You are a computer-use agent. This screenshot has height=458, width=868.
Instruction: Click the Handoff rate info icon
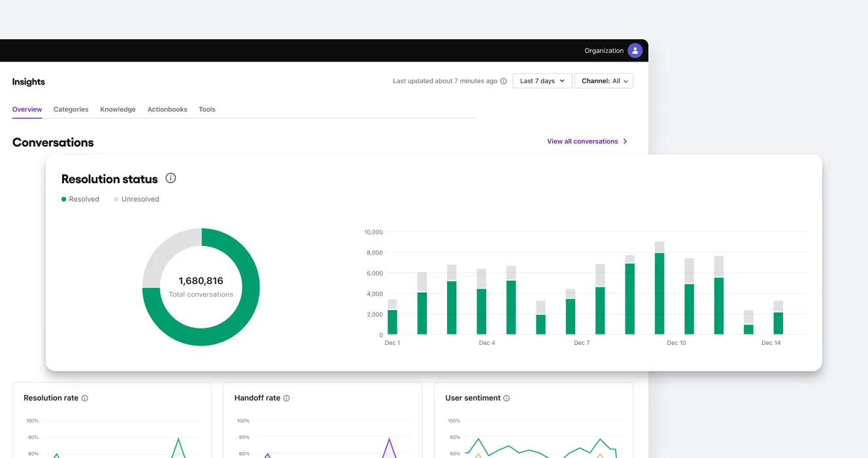pos(286,398)
